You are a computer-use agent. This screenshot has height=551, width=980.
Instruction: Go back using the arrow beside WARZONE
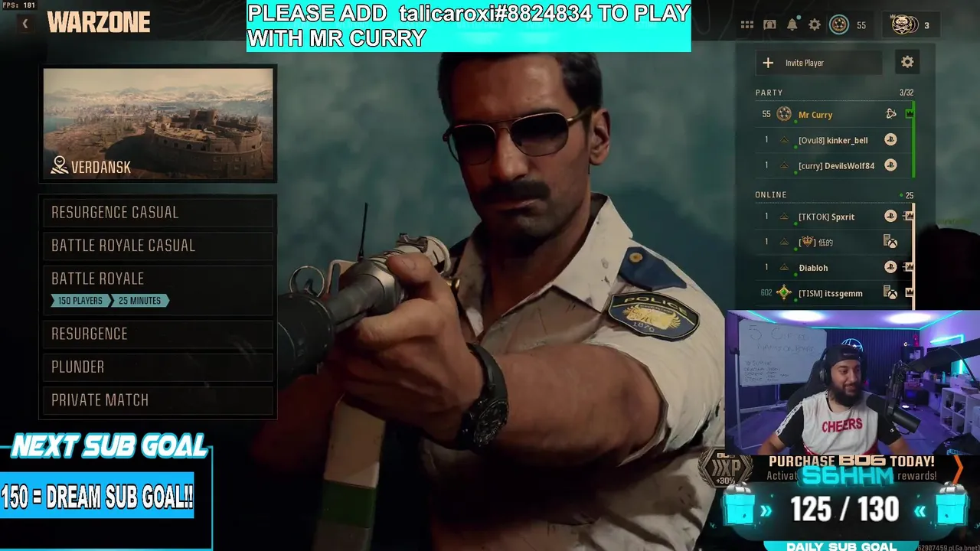[24, 24]
